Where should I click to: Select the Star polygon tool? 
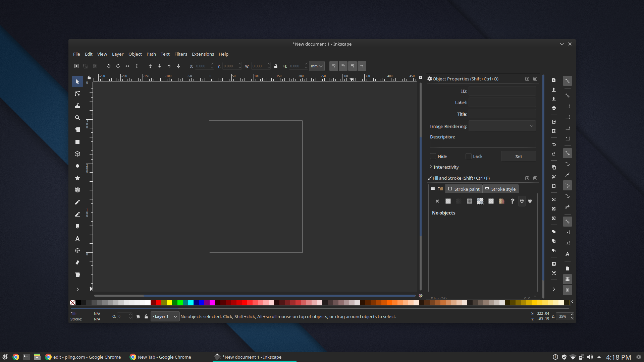[77, 178]
